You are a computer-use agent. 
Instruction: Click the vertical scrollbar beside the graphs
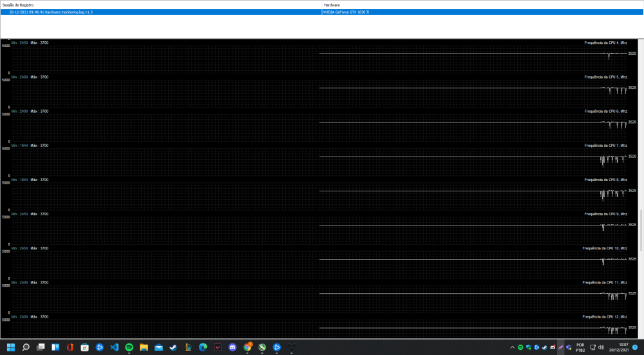point(640,231)
